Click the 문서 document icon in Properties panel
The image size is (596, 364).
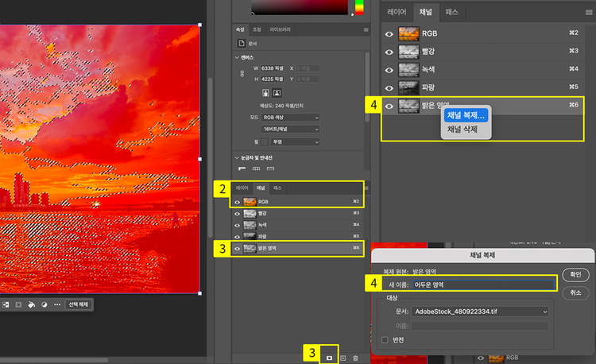pos(242,44)
